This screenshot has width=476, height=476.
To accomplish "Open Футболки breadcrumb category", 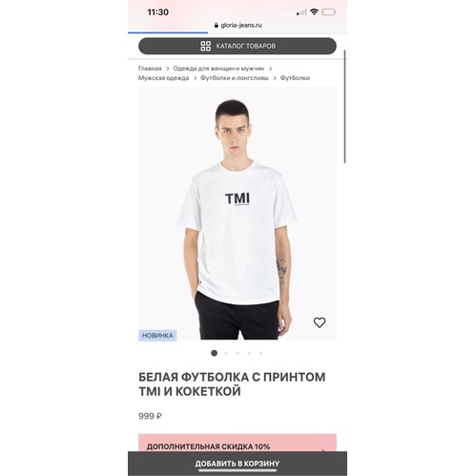I will click(295, 78).
